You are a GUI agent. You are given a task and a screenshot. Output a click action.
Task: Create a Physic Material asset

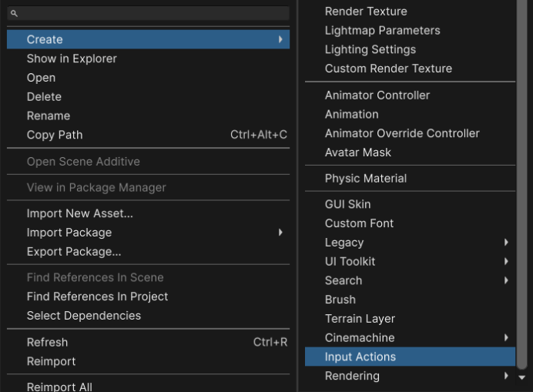click(366, 179)
